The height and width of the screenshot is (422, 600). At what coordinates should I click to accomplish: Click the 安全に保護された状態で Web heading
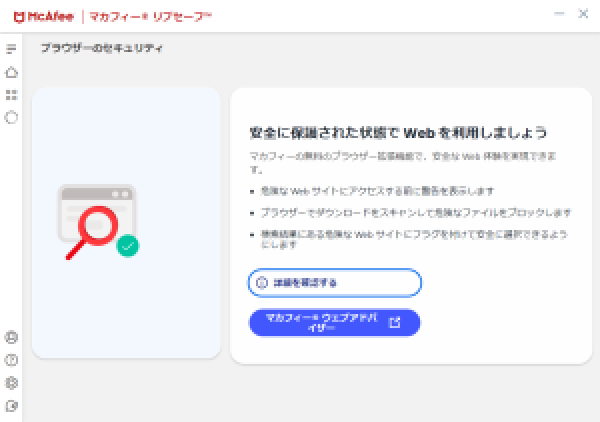click(x=398, y=133)
